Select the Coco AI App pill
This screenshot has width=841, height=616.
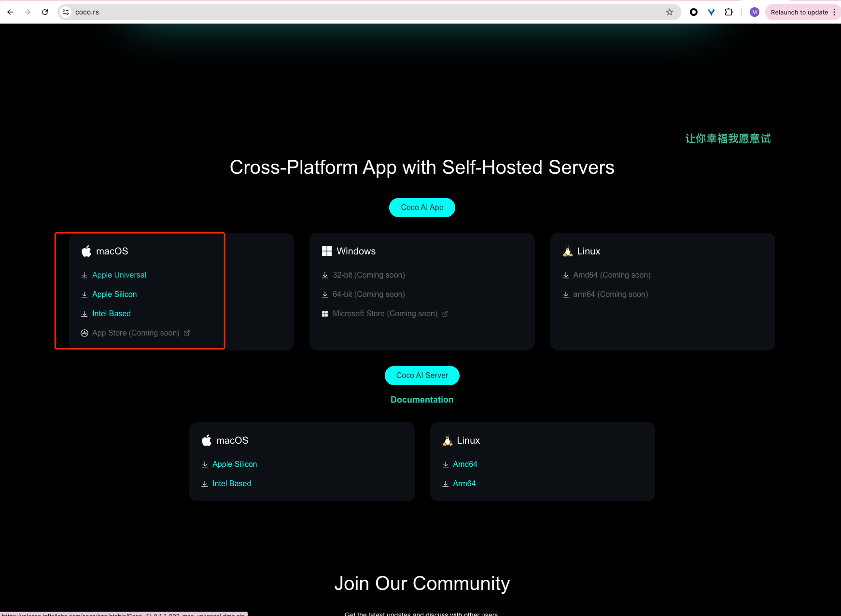click(x=422, y=208)
